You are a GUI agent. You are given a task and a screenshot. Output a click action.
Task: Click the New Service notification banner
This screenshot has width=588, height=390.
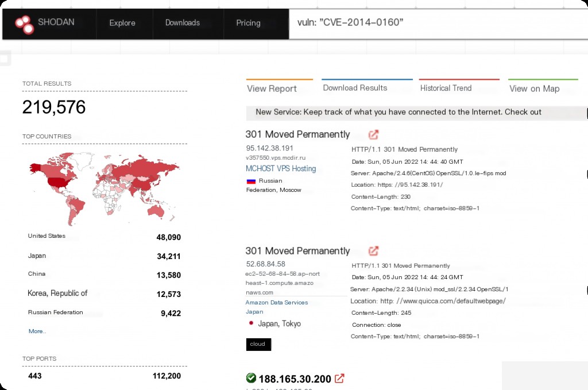[417, 113]
